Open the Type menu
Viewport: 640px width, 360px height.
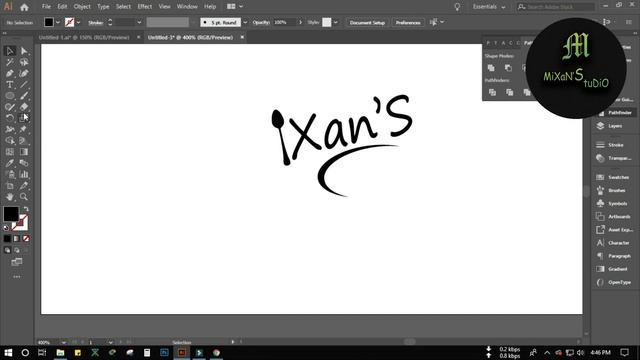pos(103,7)
